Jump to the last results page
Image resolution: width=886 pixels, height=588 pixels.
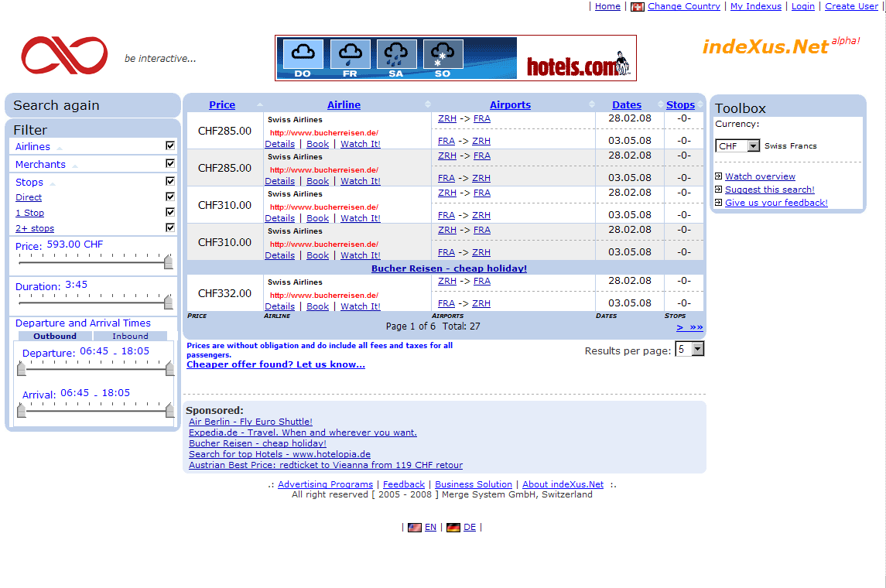click(696, 327)
